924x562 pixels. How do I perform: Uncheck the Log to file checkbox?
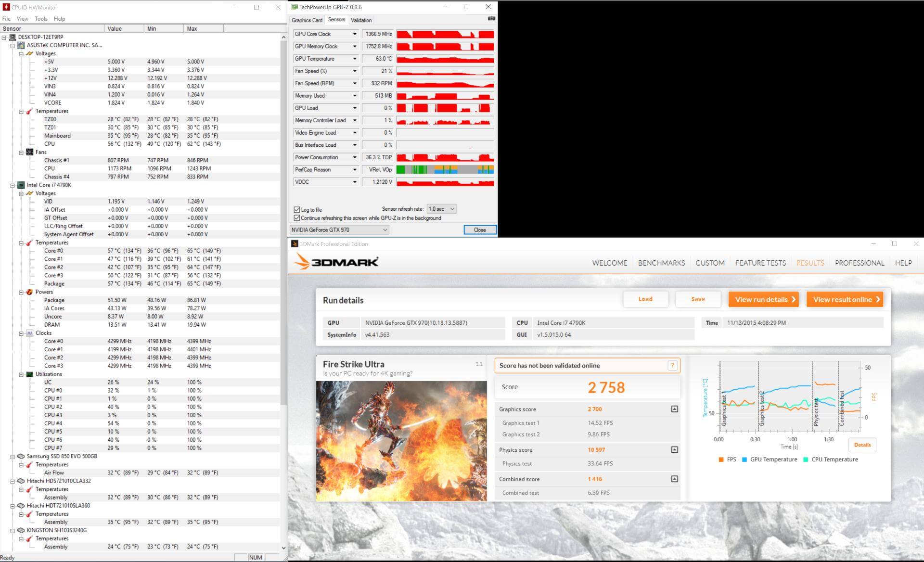(x=297, y=210)
